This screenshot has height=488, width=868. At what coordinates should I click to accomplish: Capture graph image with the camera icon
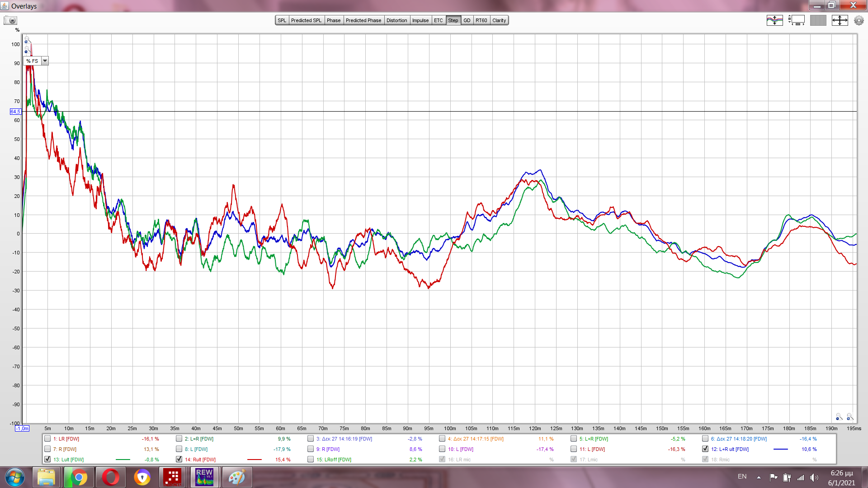click(x=10, y=20)
